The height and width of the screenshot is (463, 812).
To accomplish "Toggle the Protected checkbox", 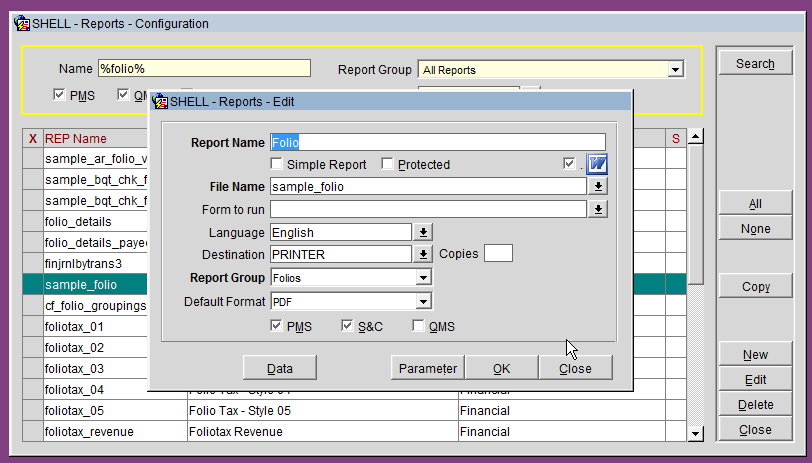I will (x=387, y=164).
